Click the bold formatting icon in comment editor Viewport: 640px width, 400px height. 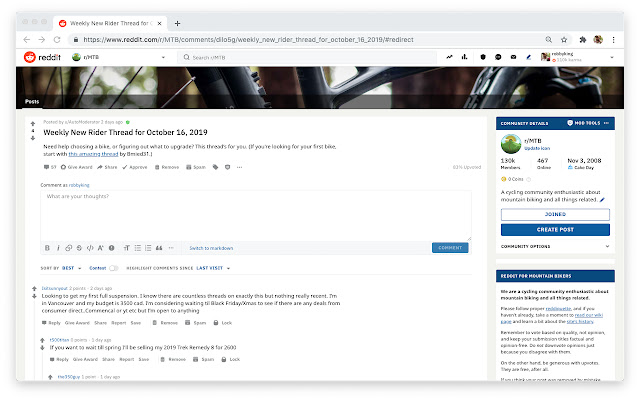coord(47,248)
